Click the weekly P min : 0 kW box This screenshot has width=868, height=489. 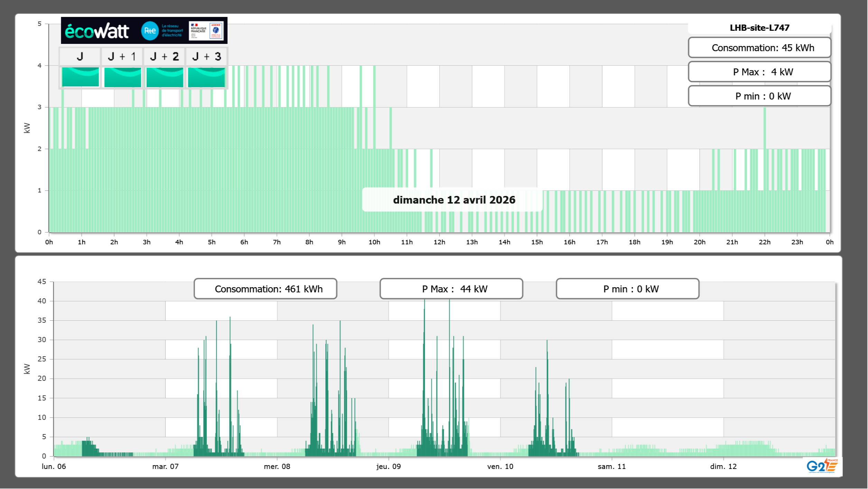tap(627, 289)
